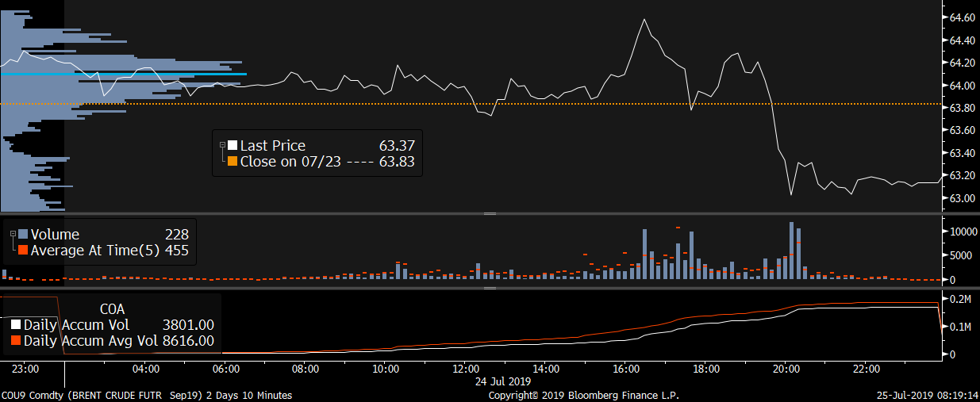The width and height of the screenshot is (980, 402).
Task: Click the white Last Price color swatch
Action: (233, 145)
